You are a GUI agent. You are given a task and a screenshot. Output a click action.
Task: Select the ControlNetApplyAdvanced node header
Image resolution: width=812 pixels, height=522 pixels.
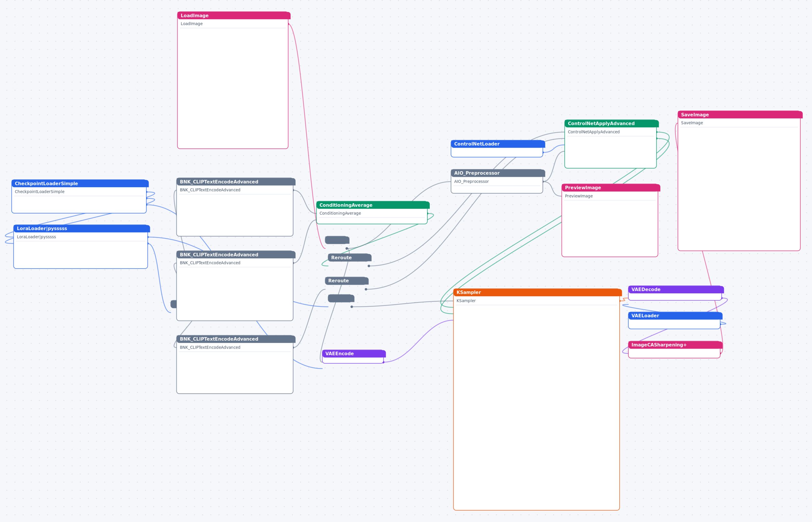pyautogui.click(x=611, y=124)
